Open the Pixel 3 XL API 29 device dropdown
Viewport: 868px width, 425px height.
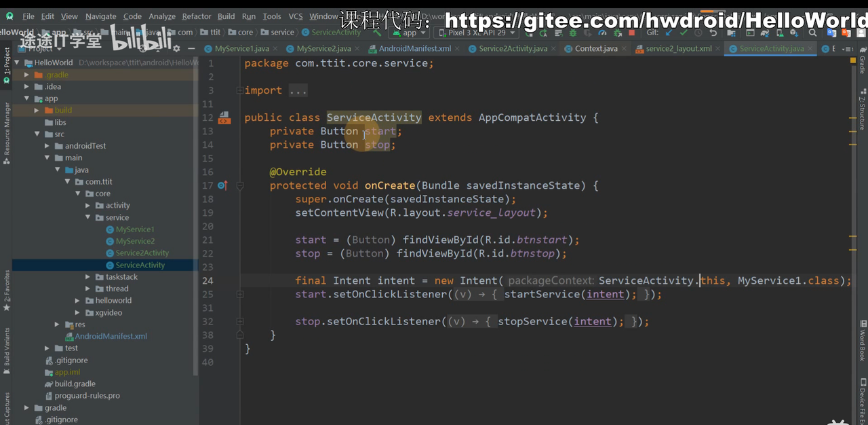point(476,33)
